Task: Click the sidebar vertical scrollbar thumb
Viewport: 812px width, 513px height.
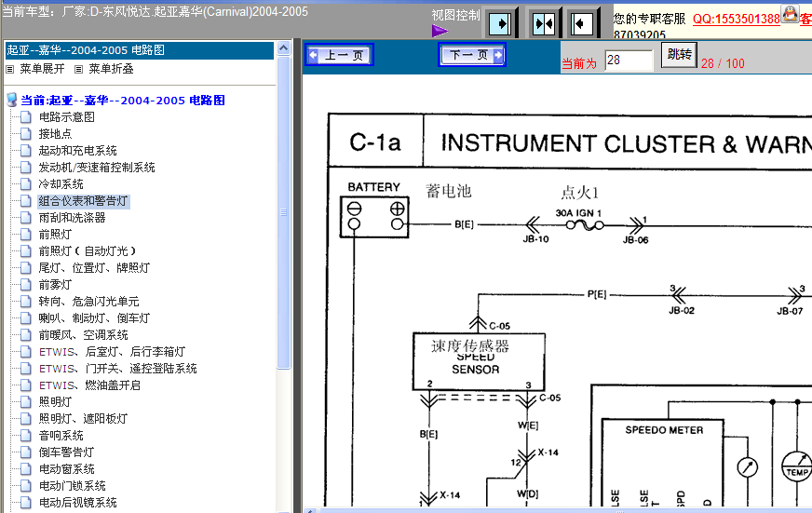Action: coord(283,212)
